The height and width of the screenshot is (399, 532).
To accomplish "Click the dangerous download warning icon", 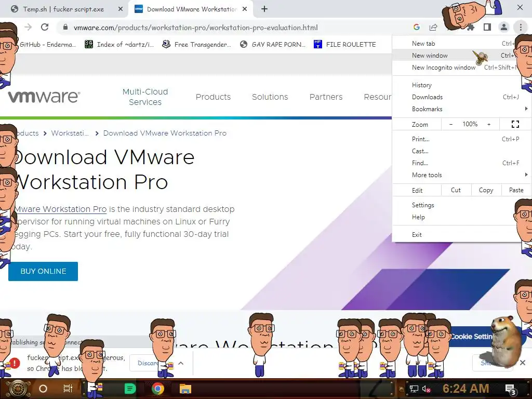I will 14,363.
